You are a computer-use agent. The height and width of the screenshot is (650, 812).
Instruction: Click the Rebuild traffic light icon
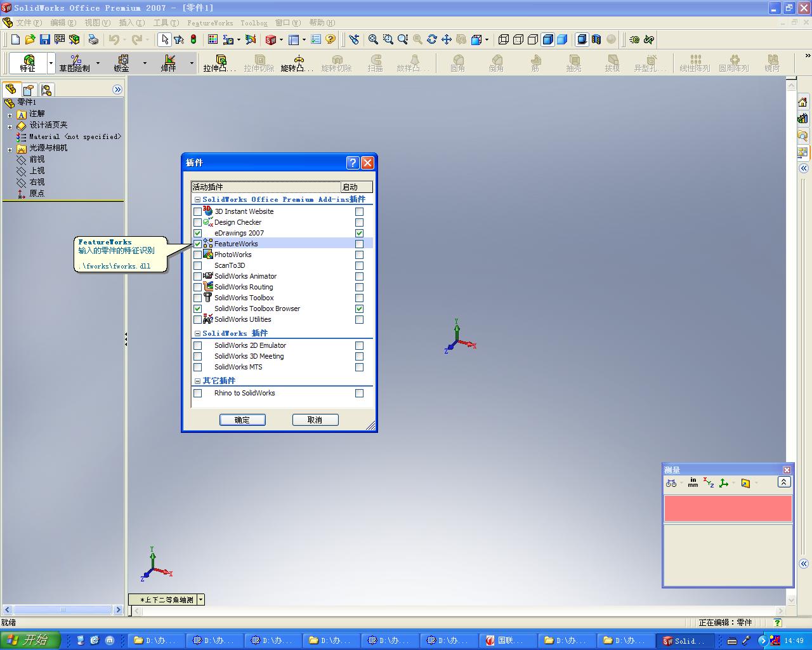click(193, 39)
